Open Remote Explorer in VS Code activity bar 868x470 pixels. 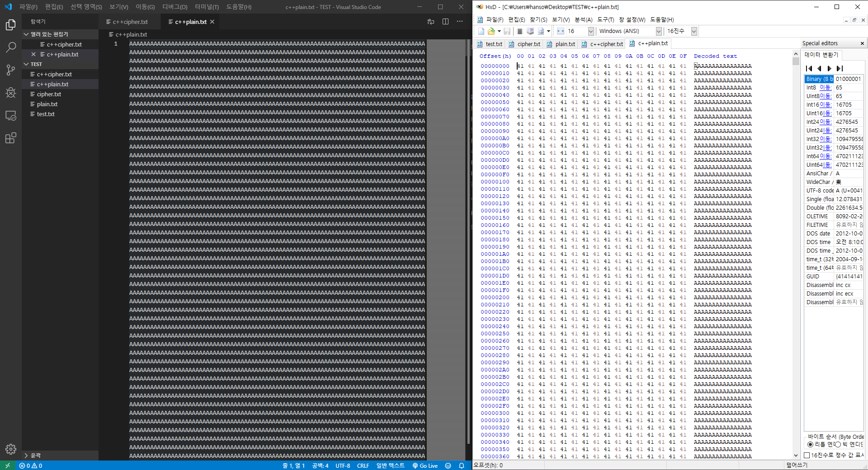11,116
